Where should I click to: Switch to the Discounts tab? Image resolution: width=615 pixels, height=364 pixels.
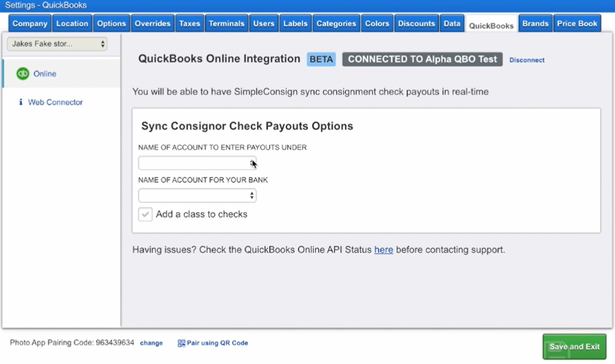(417, 23)
